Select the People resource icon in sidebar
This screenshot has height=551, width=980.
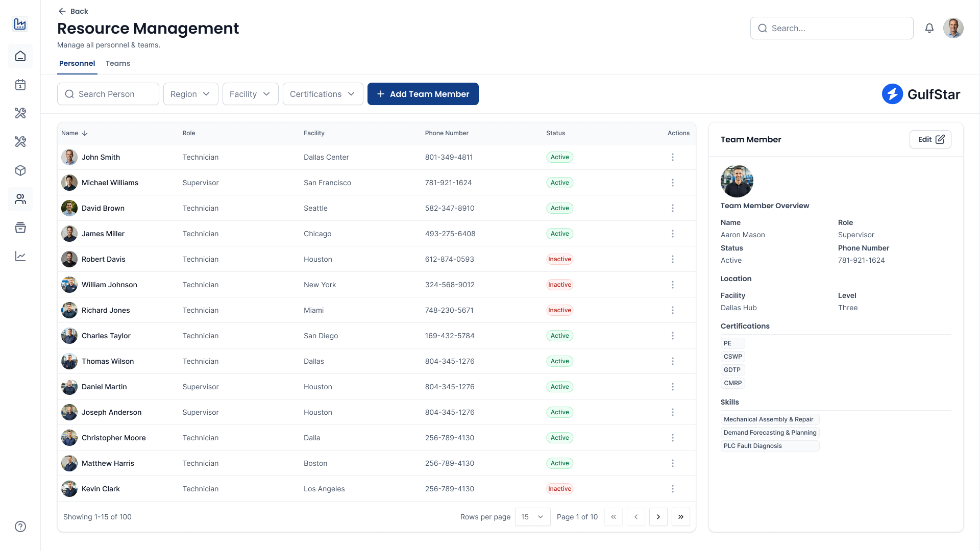click(20, 199)
